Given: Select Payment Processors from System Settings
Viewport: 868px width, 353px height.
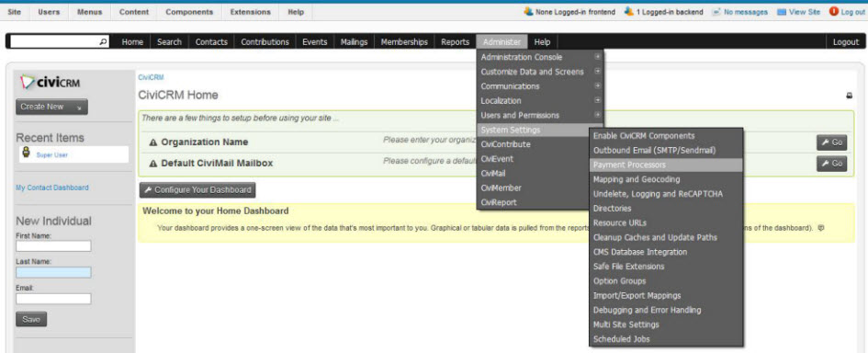Looking at the screenshot, I should (x=665, y=165).
